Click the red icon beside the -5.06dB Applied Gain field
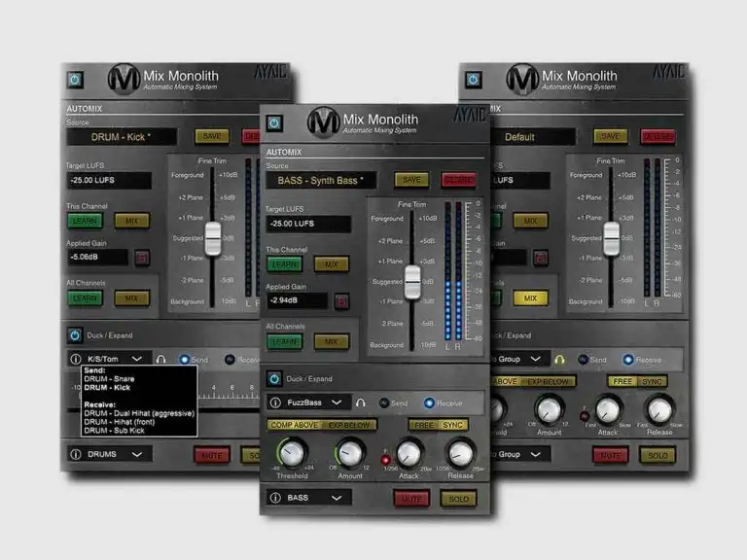Viewport: 747px width, 560px height. (142, 258)
